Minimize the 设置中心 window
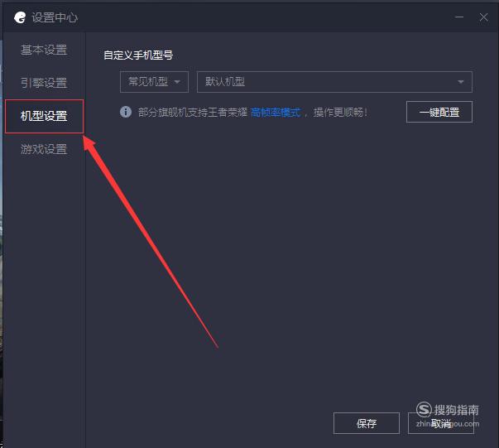Screen dimensions: 499x448 [x=459, y=17]
